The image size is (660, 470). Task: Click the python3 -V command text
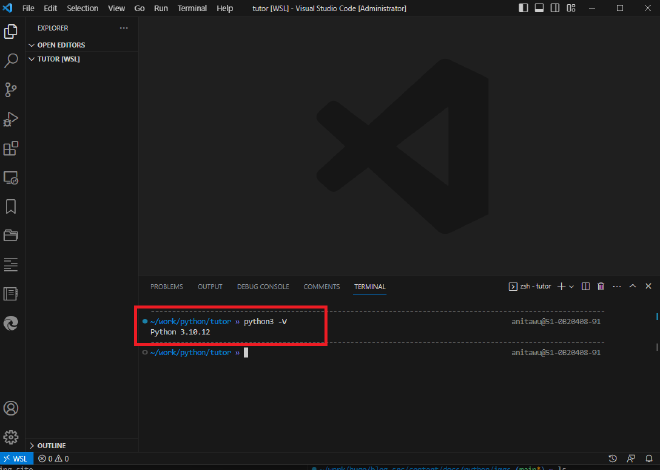coord(265,321)
